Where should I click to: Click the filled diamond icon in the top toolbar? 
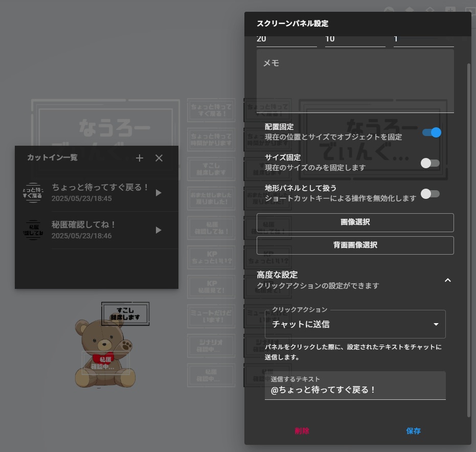[410, 9]
